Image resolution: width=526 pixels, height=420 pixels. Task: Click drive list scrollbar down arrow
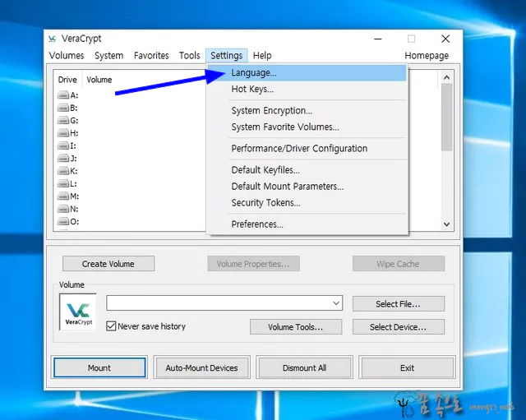[x=446, y=224]
